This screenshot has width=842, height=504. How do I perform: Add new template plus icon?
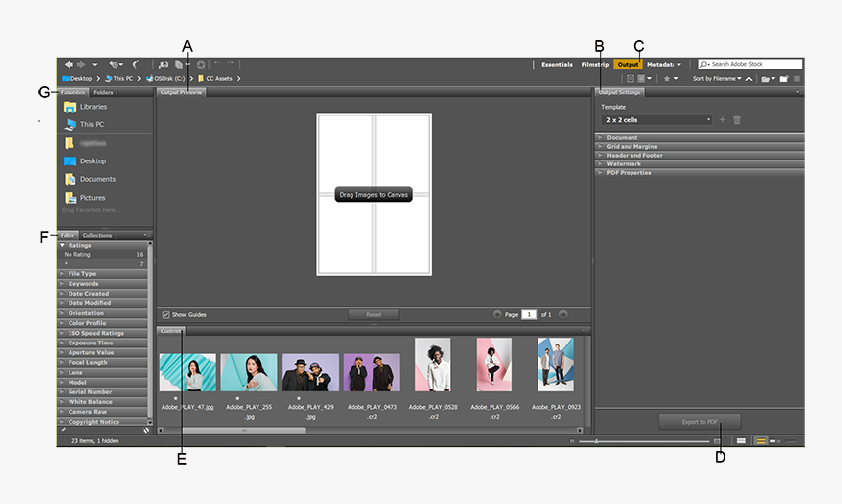[x=723, y=120]
